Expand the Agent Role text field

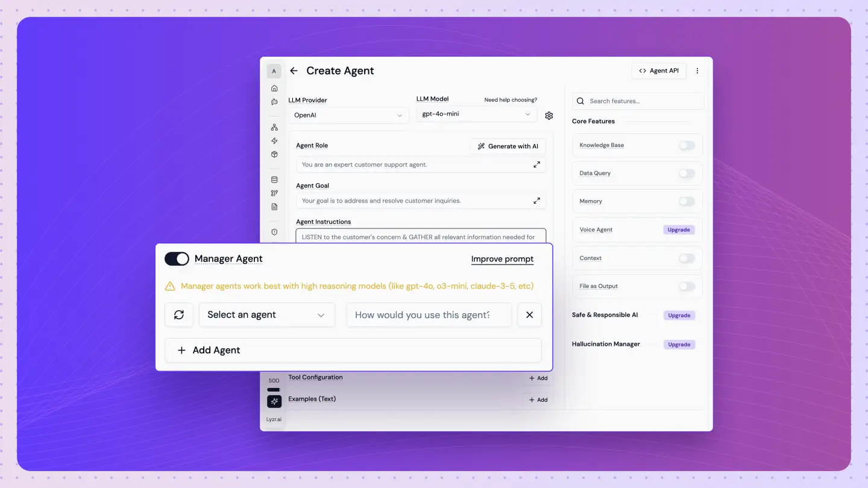click(536, 164)
